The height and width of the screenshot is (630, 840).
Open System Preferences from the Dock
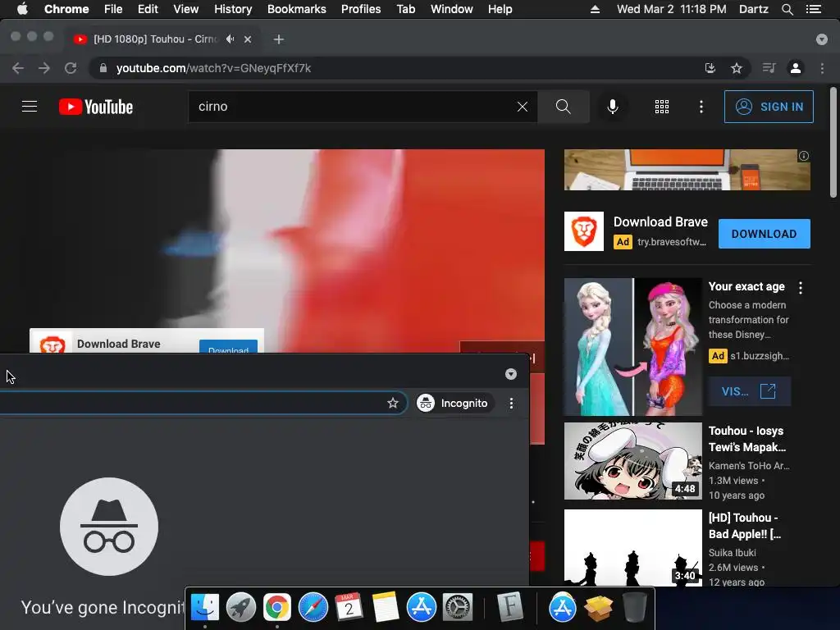(457, 607)
